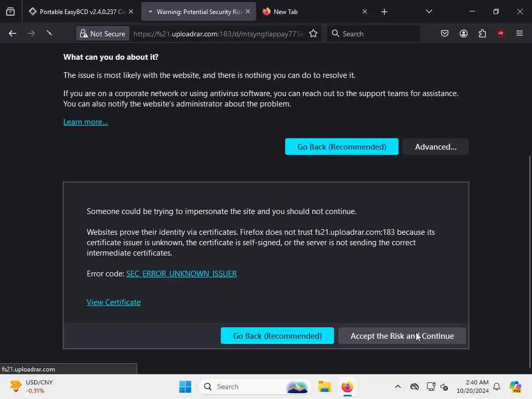Viewport: 532px width, 399px height.
Task: Minimize the Firefox window
Action: (x=472, y=11)
